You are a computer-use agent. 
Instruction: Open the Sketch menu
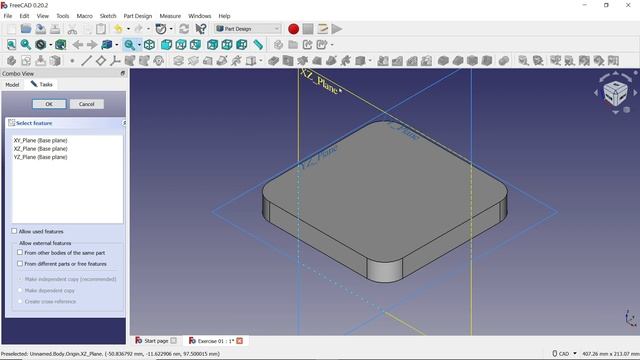click(x=108, y=16)
